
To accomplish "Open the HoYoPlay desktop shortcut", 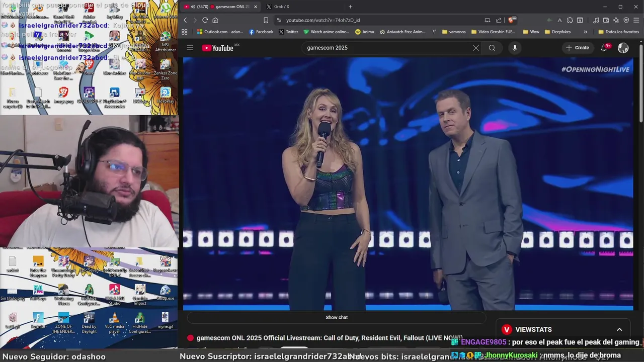I will click(x=166, y=95).
